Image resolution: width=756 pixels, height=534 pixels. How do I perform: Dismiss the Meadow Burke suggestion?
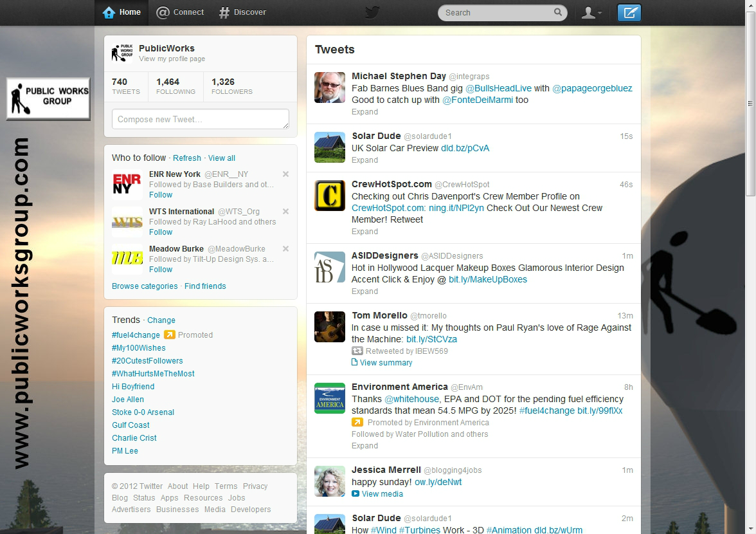pyautogui.click(x=285, y=249)
